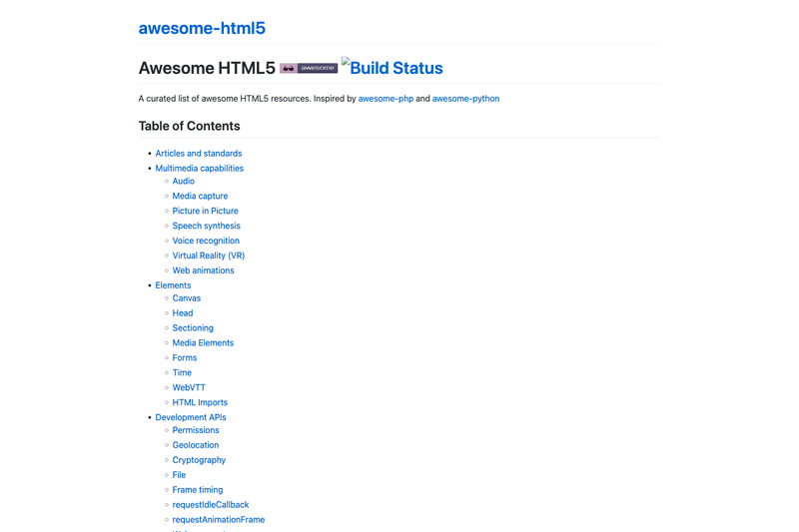Click the awesome badge icon
The width and height of the screenshot is (799, 532).
click(x=309, y=68)
